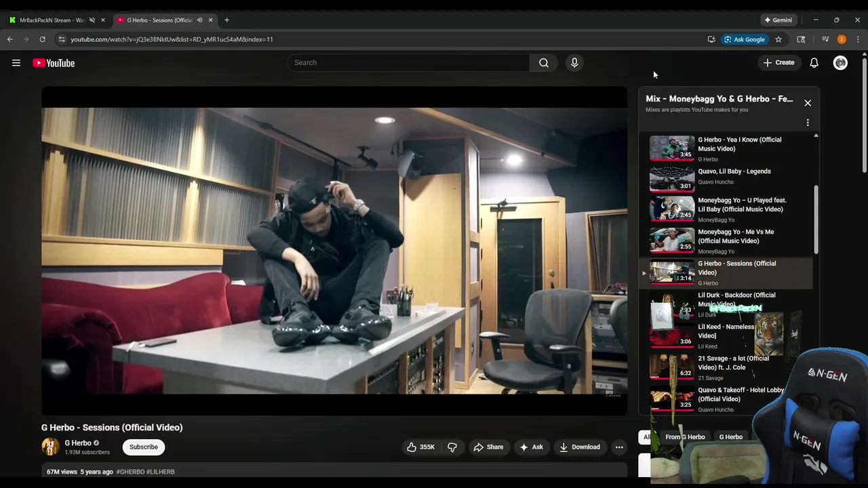The width and height of the screenshot is (868, 488).
Task: Close the G Herbo Sessions tab
Action: [211, 20]
